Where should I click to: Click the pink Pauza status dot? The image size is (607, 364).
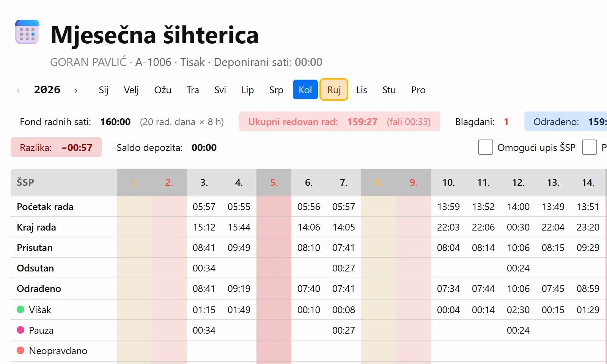tap(21, 330)
